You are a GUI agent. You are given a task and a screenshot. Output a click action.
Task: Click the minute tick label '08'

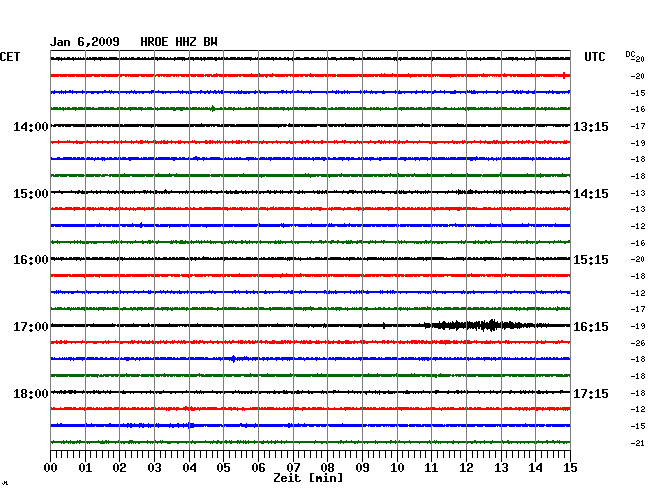pyautogui.click(x=327, y=467)
